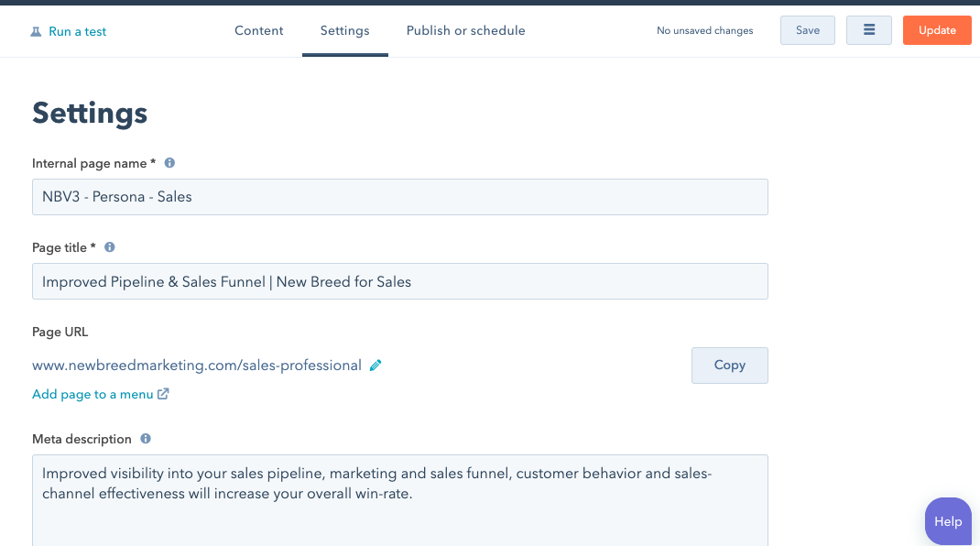Show info tooltip for Meta description
980x546 pixels.
click(x=146, y=439)
